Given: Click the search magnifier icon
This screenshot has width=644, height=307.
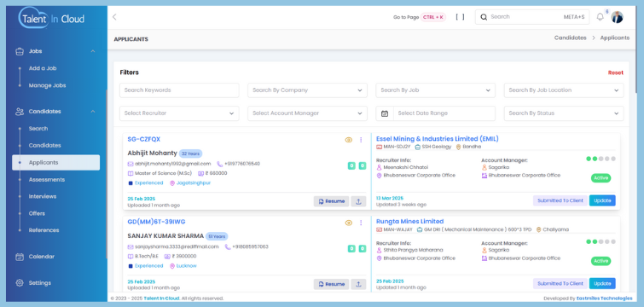Looking at the screenshot, I should click(484, 17).
